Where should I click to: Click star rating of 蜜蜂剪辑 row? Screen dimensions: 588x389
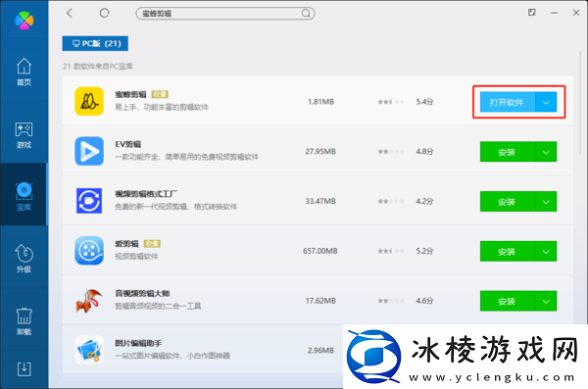click(391, 102)
